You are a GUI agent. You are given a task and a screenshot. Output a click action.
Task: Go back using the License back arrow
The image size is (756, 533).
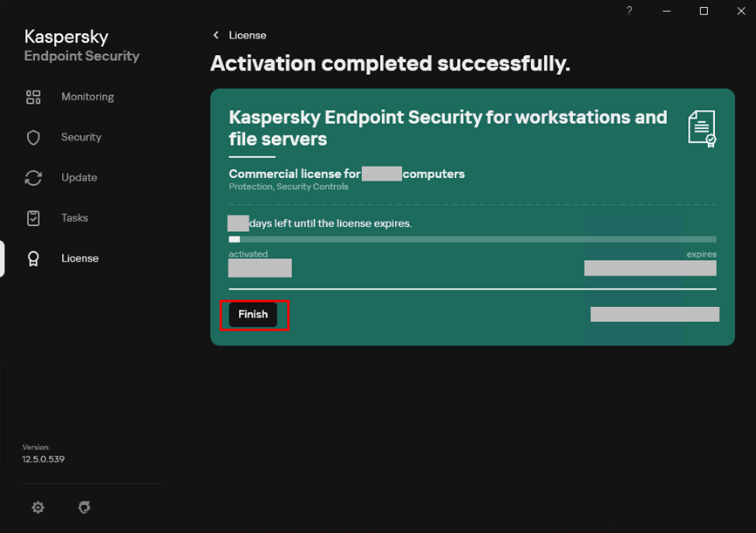pyautogui.click(x=216, y=35)
